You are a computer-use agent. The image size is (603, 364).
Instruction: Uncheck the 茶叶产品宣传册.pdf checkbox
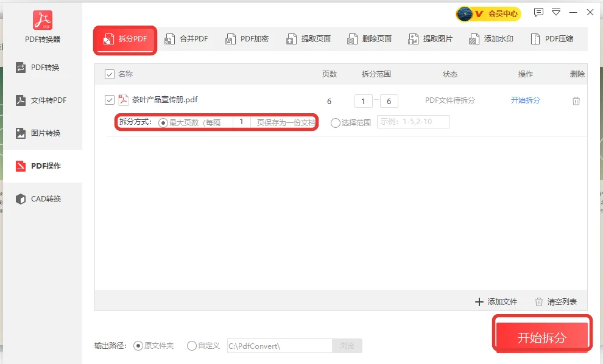[110, 100]
